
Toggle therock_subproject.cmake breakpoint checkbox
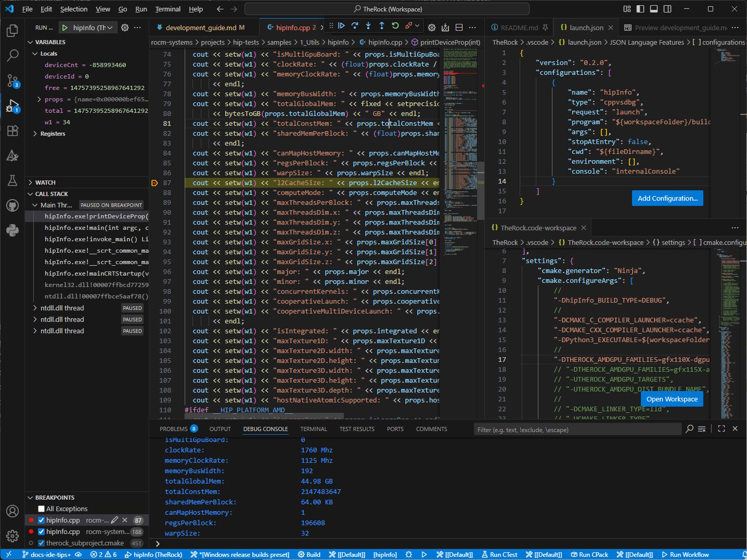pos(42,543)
